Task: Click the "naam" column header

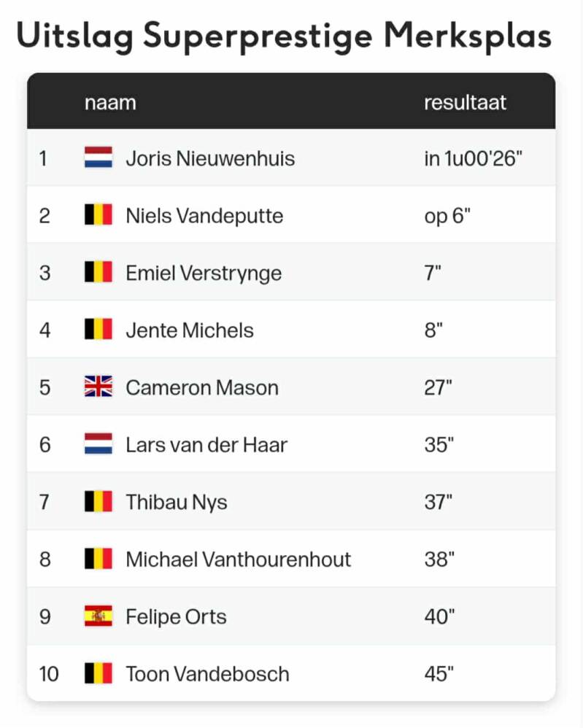Action: click(x=110, y=101)
